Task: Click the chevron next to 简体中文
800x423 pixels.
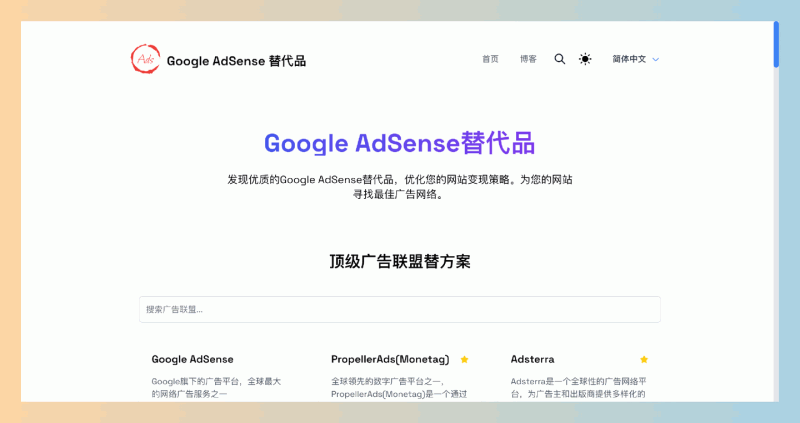Action: coord(656,60)
